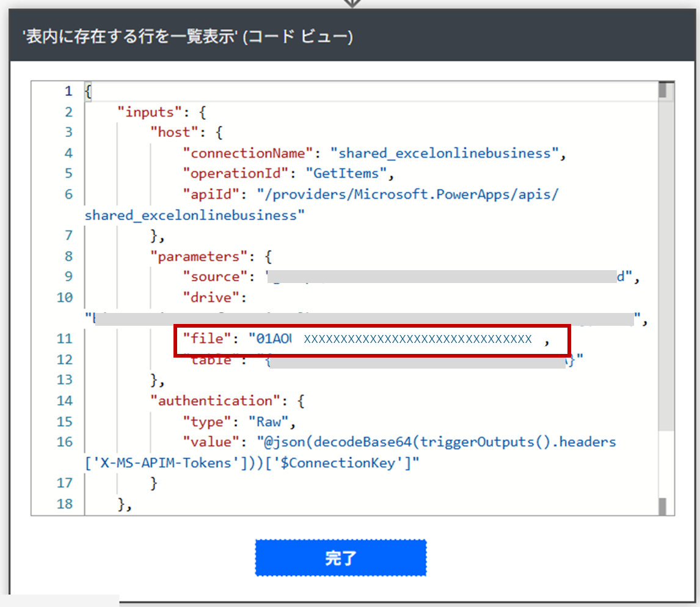This screenshot has height=607, width=700.
Task: Click the "file" key on line 11
Action: pos(208,339)
